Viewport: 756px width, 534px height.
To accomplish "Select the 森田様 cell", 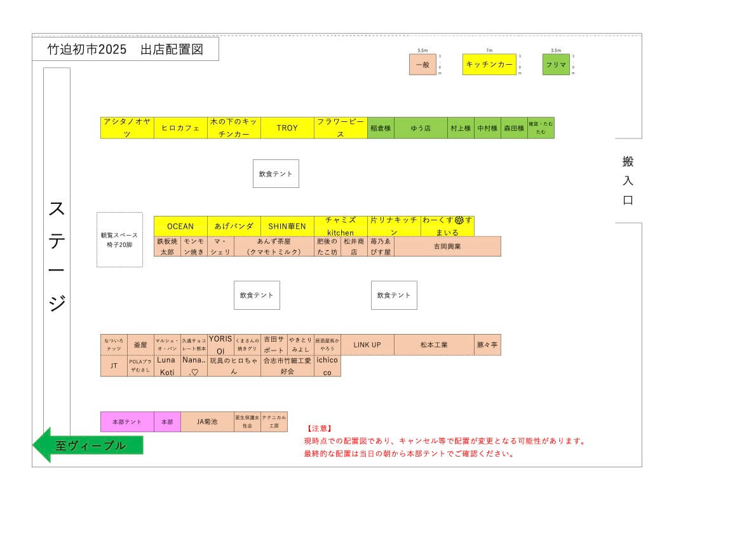I will coord(515,128).
